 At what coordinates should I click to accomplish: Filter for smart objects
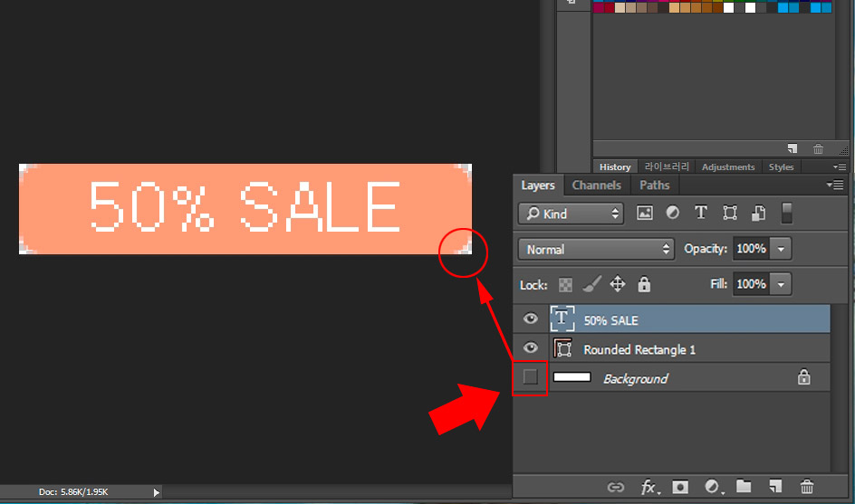point(758,213)
